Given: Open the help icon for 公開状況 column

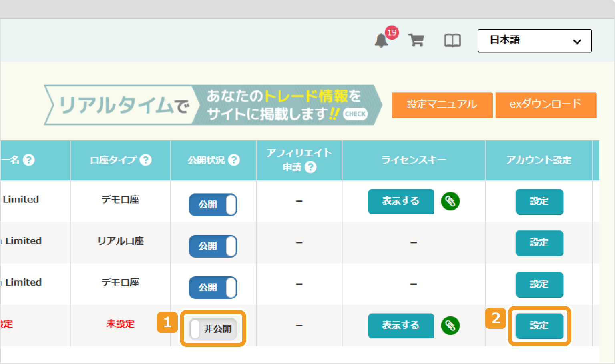Looking at the screenshot, I should [235, 160].
